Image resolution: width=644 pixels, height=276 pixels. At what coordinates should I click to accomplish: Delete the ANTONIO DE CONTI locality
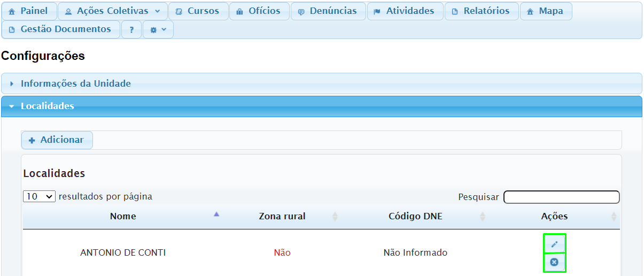554,262
